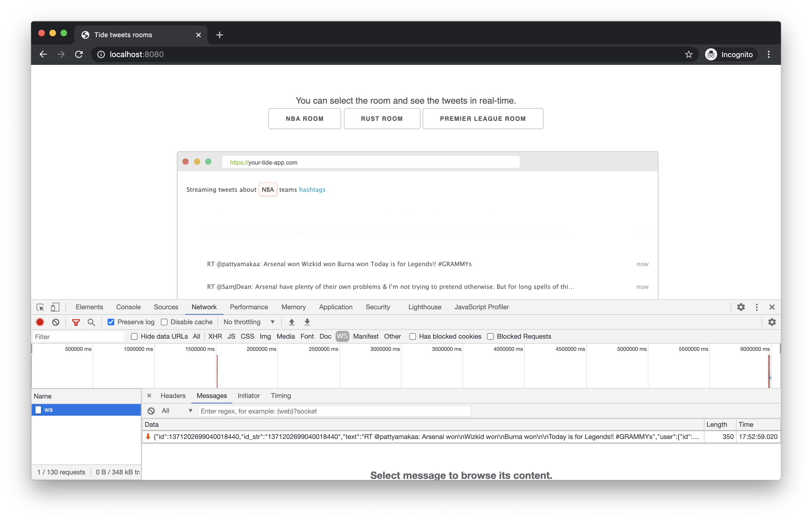Show the Initiator tab of the request
812x521 pixels.
[x=248, y=395]
